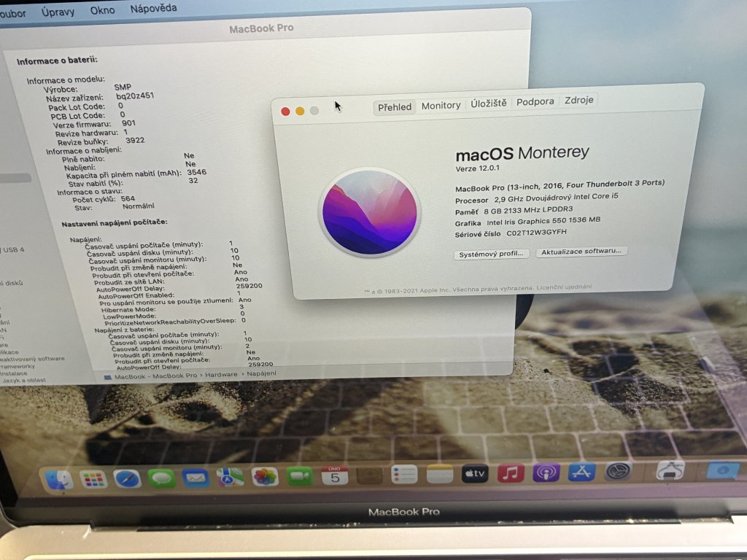Click the serial number C02T12W3GYFH
This screenshot has height=560, width=747.
[536, 233]
